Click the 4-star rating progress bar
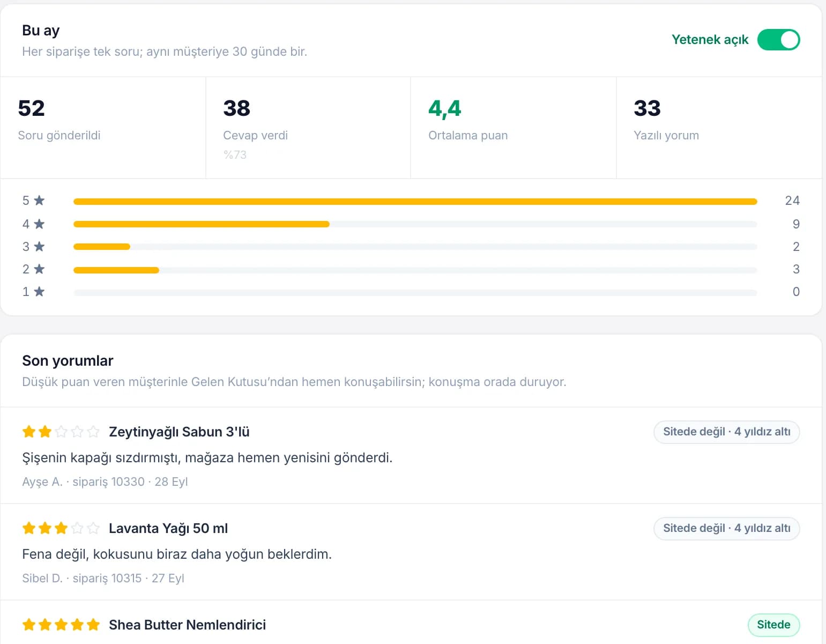 (415, 224)
